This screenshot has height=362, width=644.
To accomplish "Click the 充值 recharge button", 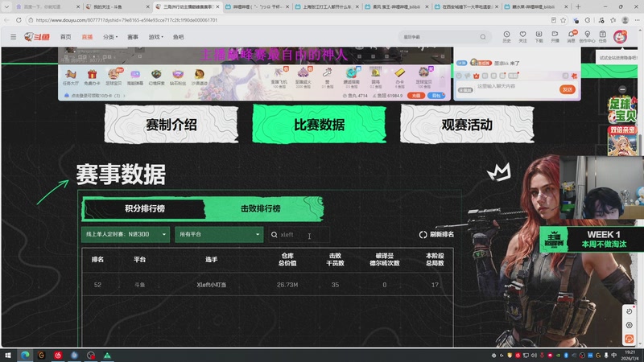I will [x=416, y=96].
